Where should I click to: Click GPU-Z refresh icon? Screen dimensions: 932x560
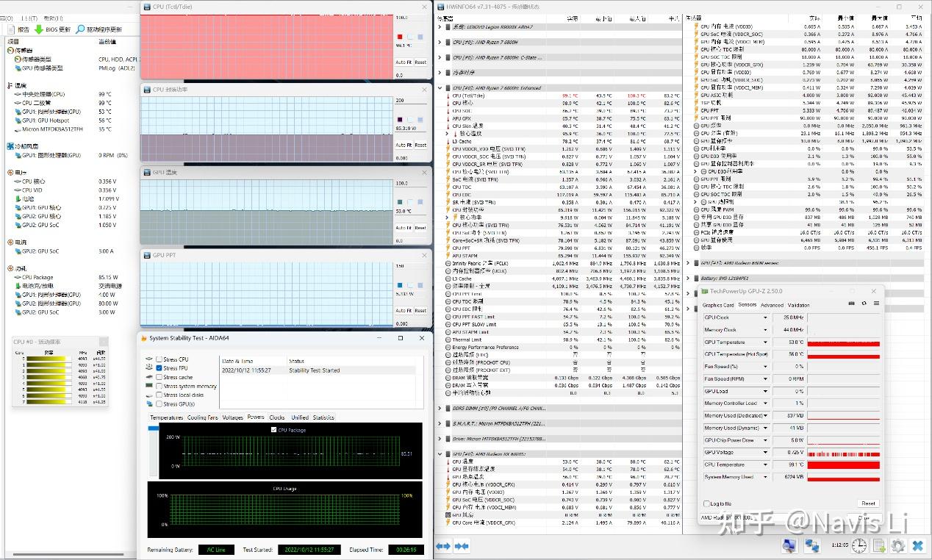[864, 303]
